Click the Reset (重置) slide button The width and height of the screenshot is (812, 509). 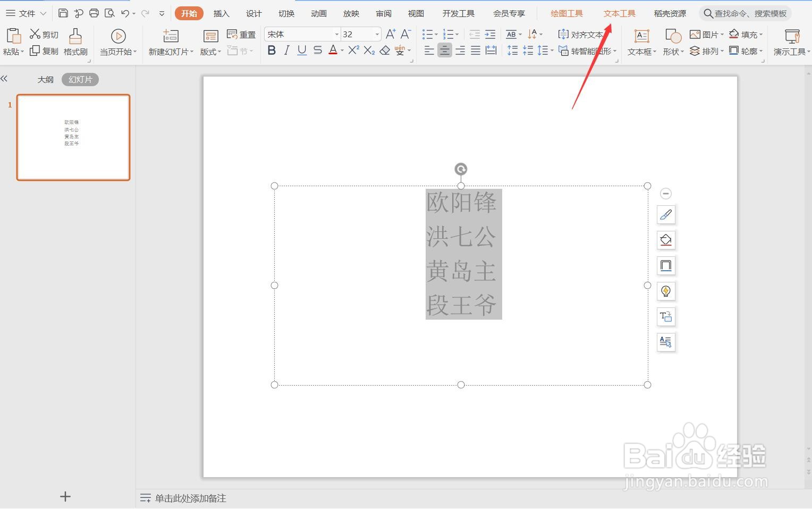(x=241, y=35)
